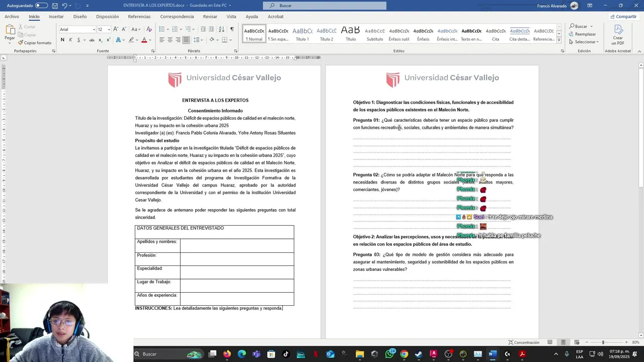
Task: Apply subscript formatting
Action: [x=100, y=40]
